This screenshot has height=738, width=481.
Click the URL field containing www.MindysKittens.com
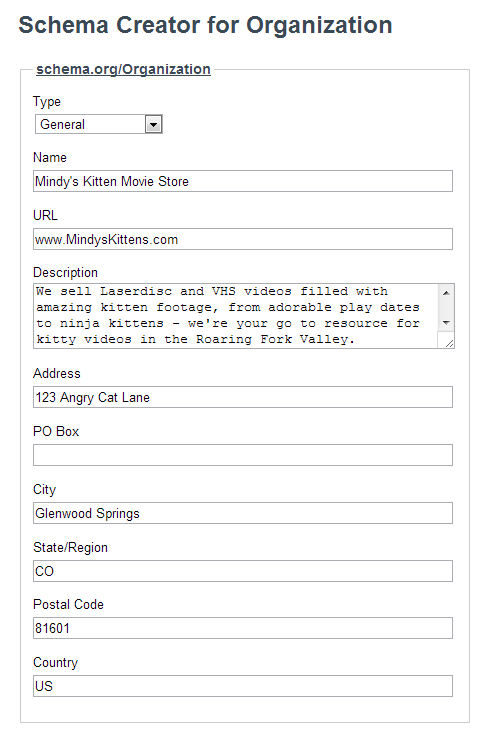(x=243, y=239)
